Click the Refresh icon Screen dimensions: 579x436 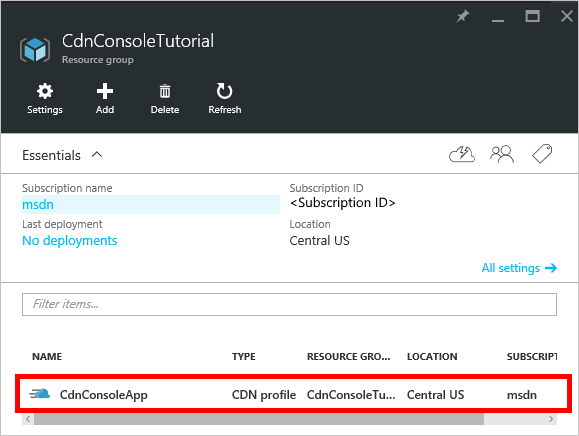click(224, 91)
